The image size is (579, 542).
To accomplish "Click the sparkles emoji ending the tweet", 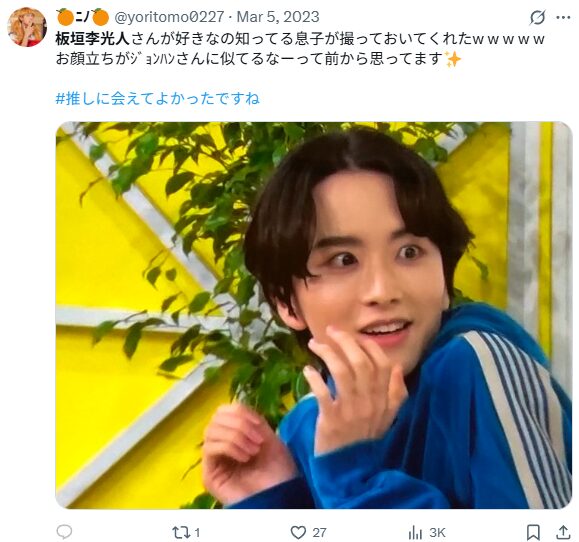I will pos(452,59).
